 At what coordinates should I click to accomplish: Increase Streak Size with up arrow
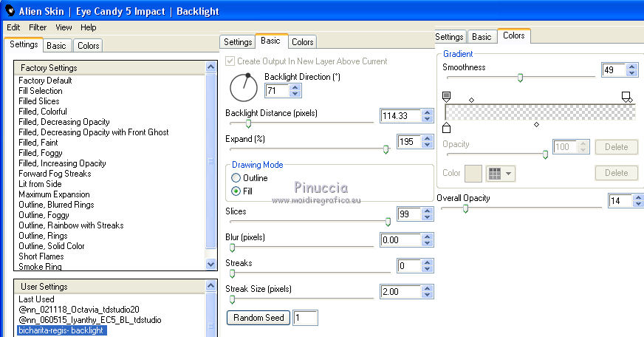427,288
